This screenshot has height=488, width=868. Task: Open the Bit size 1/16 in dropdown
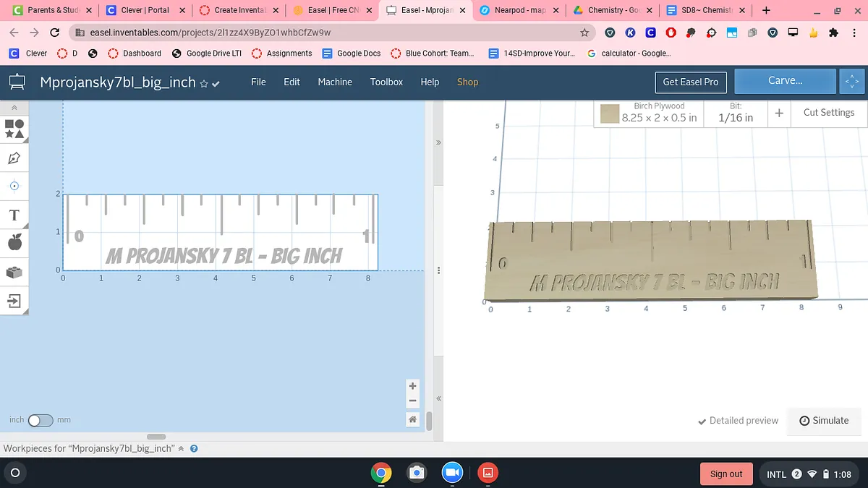735,113
